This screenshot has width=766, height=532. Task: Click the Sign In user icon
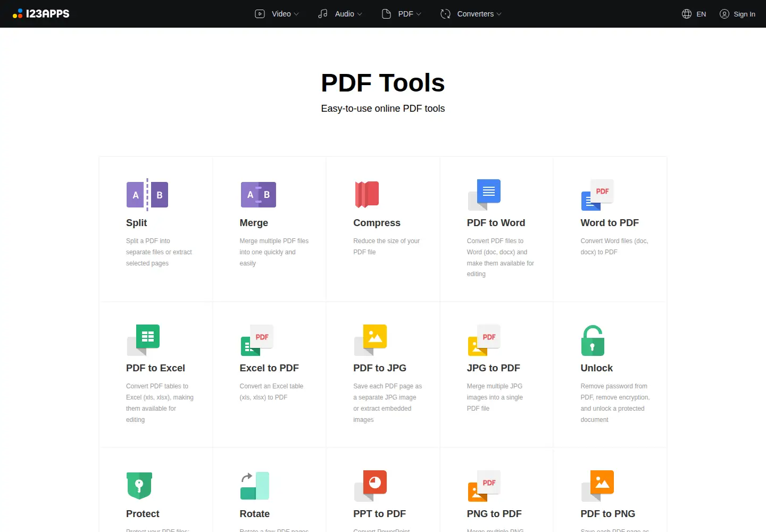(x=725, y=14)
